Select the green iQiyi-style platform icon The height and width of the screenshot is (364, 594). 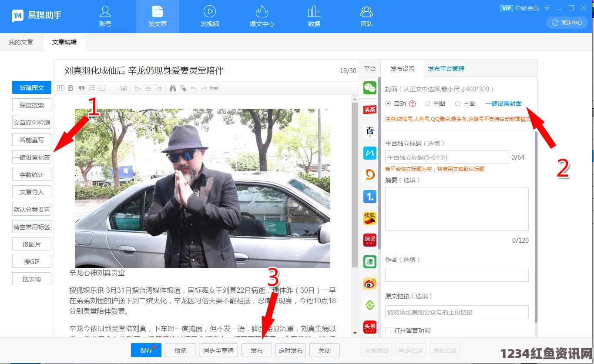point(370,305)
